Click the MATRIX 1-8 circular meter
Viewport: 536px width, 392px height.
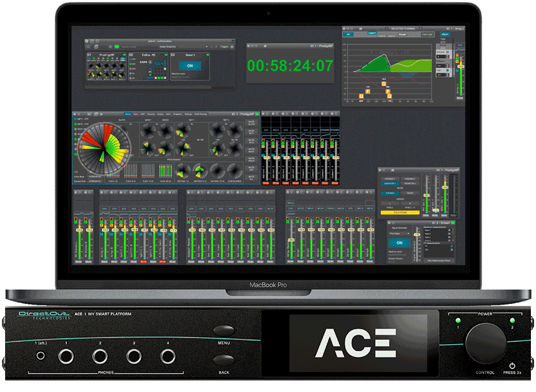182,171
